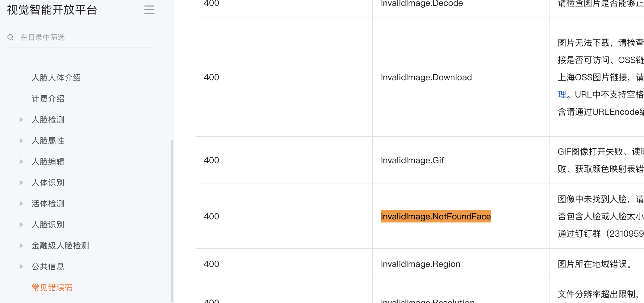
Task: Expand the 公共信息 section arrow
Action: 21,267
